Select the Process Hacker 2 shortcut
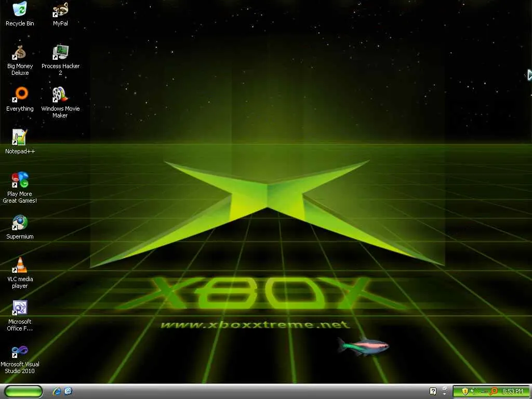 60,60
